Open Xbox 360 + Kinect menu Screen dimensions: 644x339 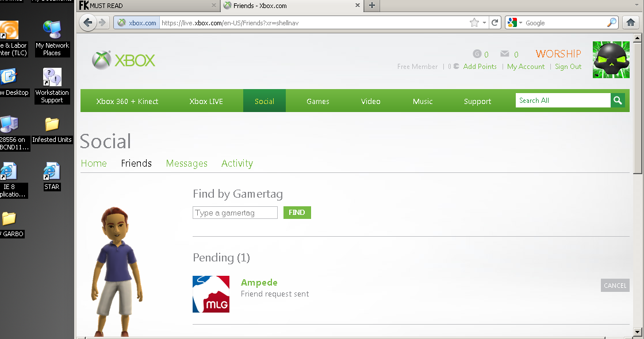click(127, 101)
